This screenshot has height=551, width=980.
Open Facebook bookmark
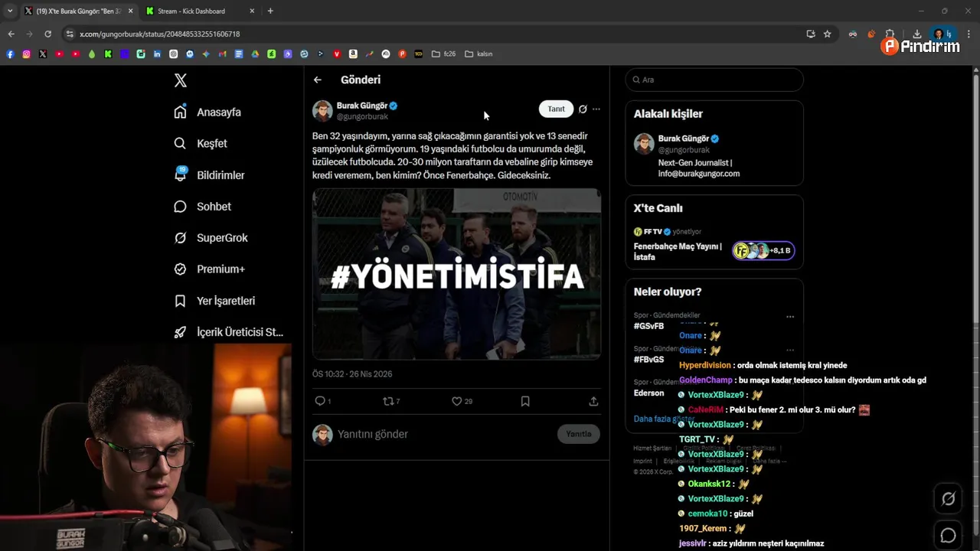10,54
